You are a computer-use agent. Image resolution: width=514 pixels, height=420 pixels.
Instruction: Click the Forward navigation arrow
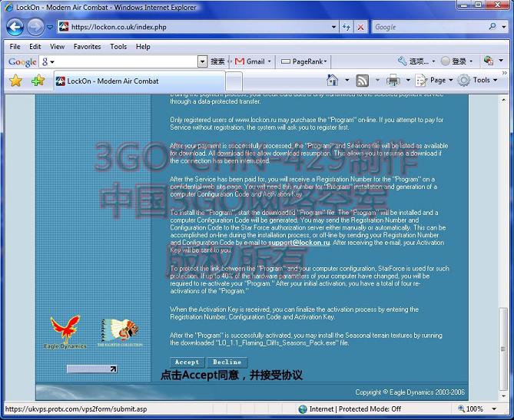coord(35,27)
